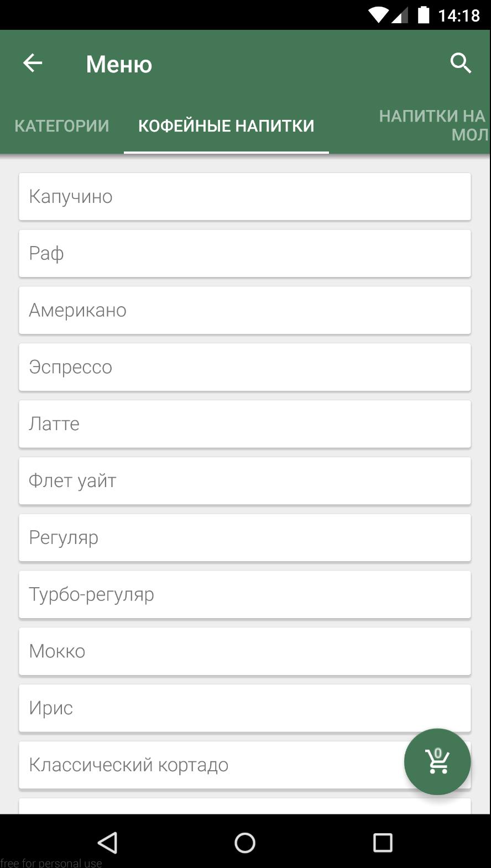The height and width of the screenshot is (868, 491).
Task: Tap the Ирис drink item
Action: [x=244, y=708]
